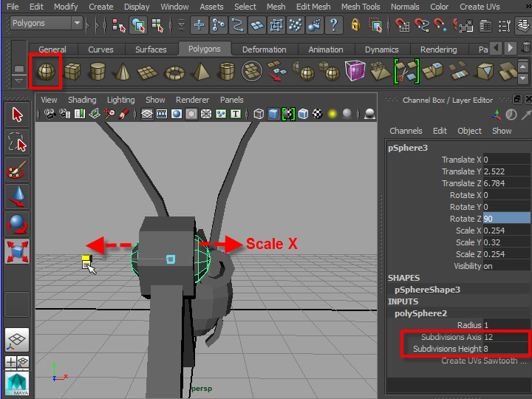Switch to the Deformation shelf tab

point(264,50)
